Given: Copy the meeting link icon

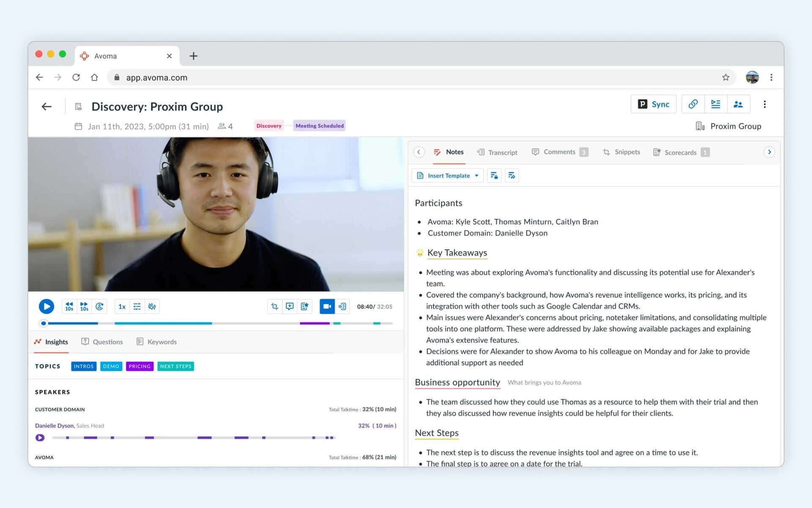Looking at the screenshot, I should pos(693,104).
